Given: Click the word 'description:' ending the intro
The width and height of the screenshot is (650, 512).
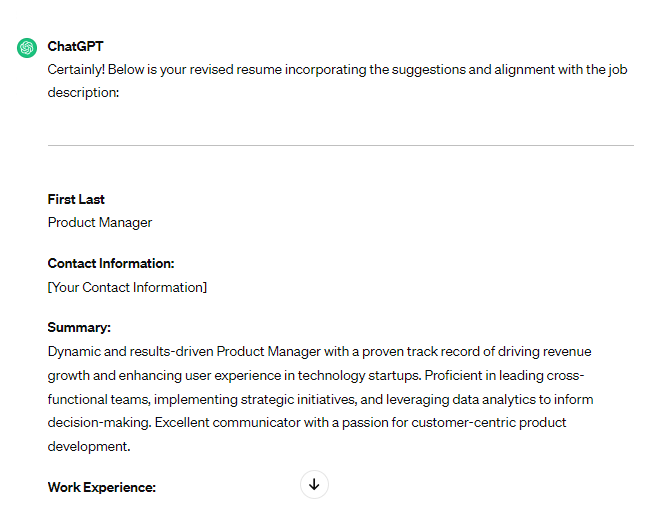Looking at the screenshot, I should pyautogui.click(x=83, y=92).
